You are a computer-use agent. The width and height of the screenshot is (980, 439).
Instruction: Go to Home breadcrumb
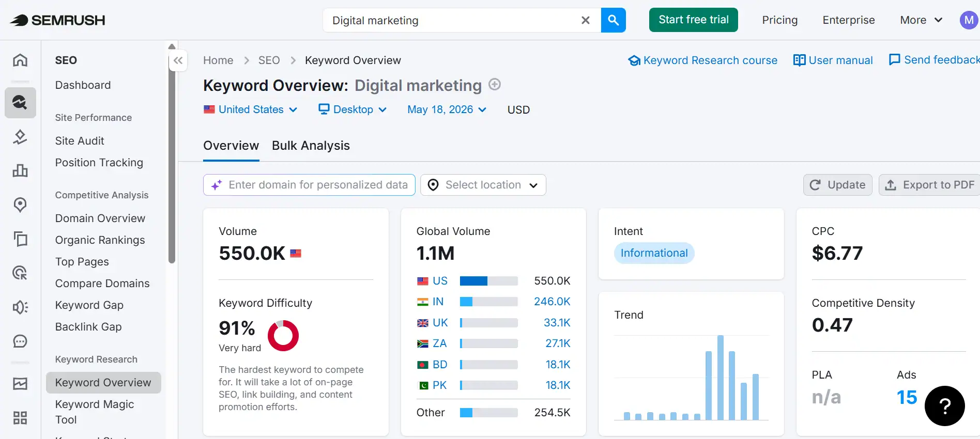(x=218, y=60)
